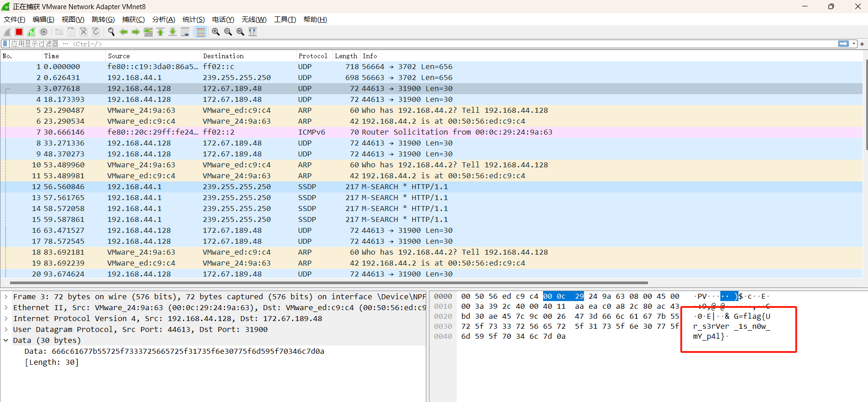Go back to previous packet arrow
The width and height of the screenshot is (868, 402).
click(123, 32)
